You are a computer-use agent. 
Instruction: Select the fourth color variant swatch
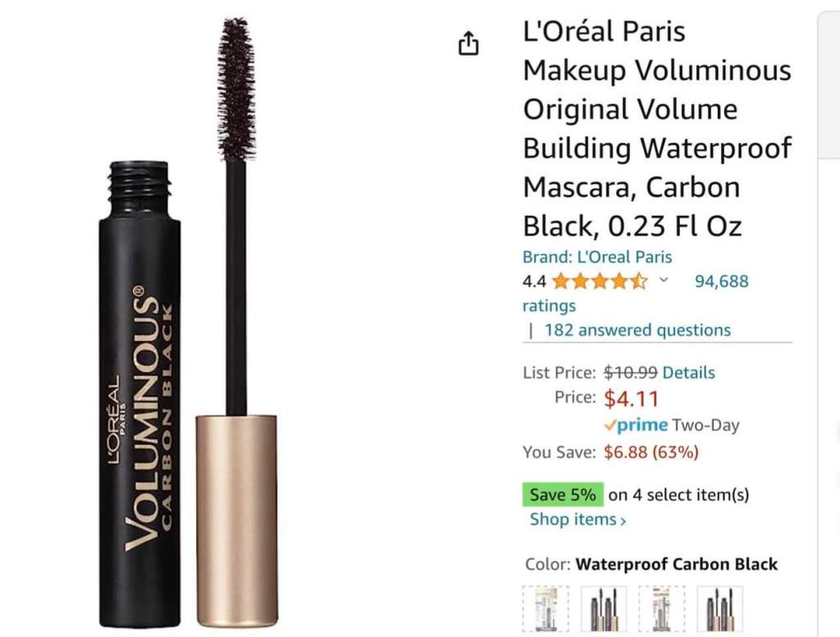pyautogui.click(x=720, y=610)
